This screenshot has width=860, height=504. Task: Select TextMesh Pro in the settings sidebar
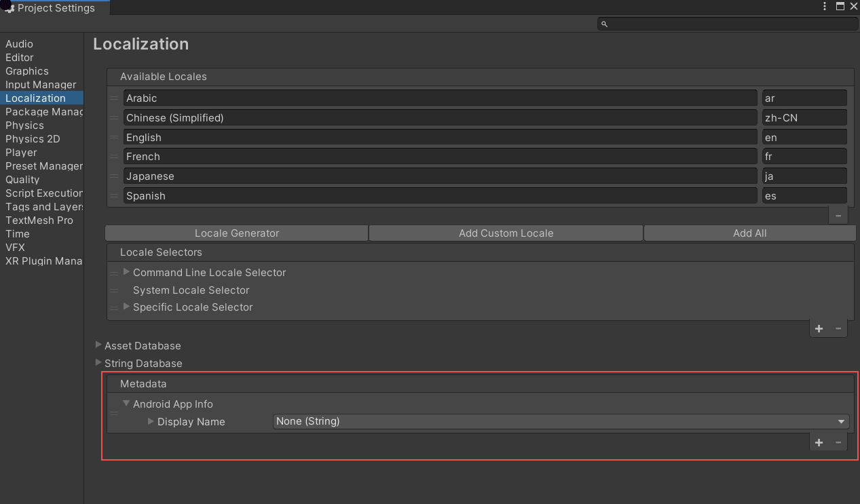pos(39,220)
